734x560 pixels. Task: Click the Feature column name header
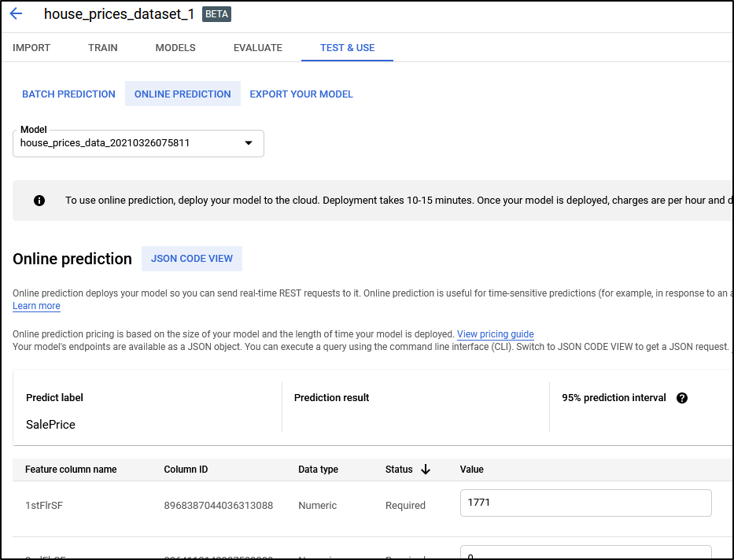[x=71, y=470]
